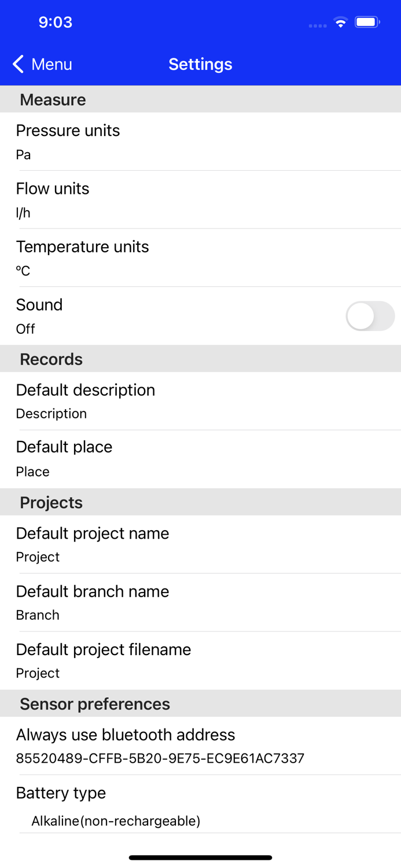401x868 pixels.
Task: Toggle the Sound switch on
Action: tap(370, 316)
